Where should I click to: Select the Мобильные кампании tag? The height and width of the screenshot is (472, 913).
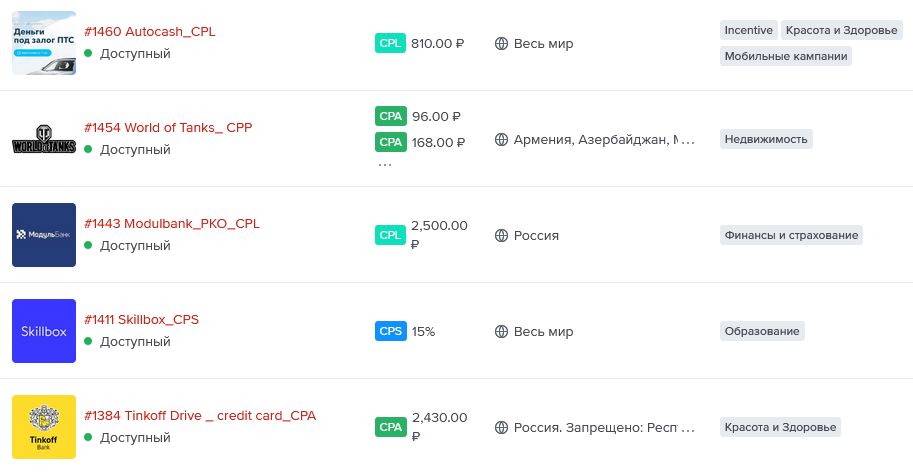click(786, 56)
